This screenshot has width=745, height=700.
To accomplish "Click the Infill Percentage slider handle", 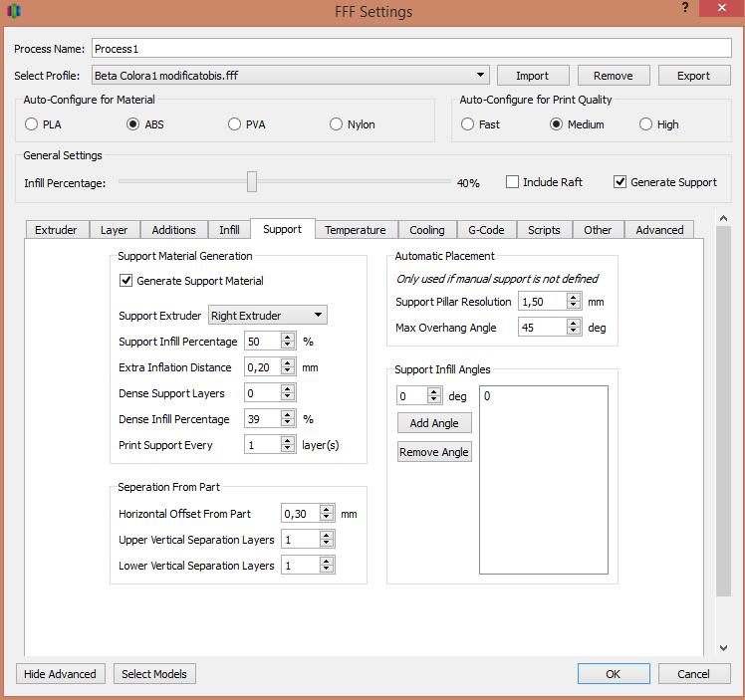I will [252, 181].
